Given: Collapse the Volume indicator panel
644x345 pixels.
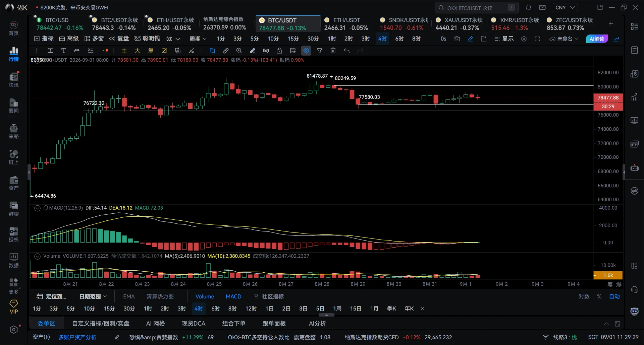Looking at the screenshot, I should [37, 256].
